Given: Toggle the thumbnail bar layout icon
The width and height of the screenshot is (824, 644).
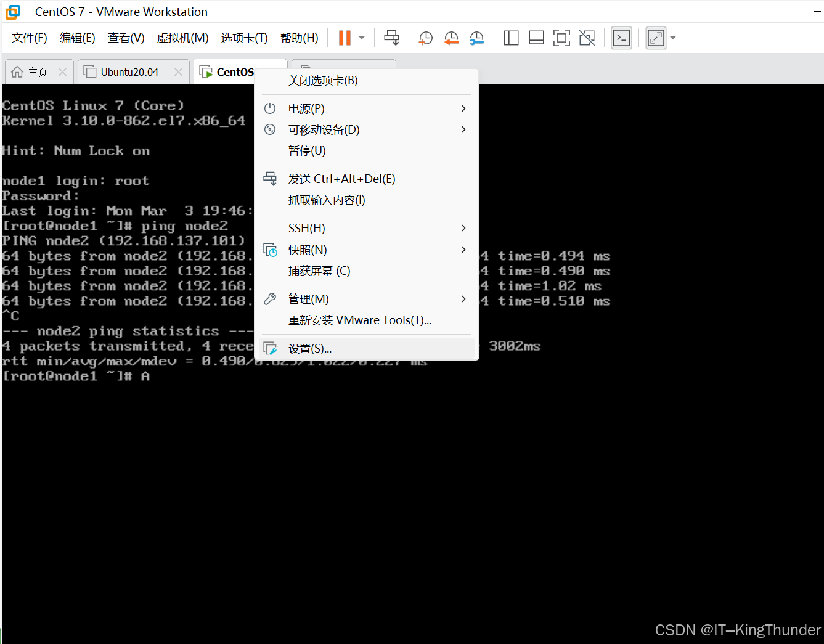Looking at the screenshot, I should coord(536,38).
